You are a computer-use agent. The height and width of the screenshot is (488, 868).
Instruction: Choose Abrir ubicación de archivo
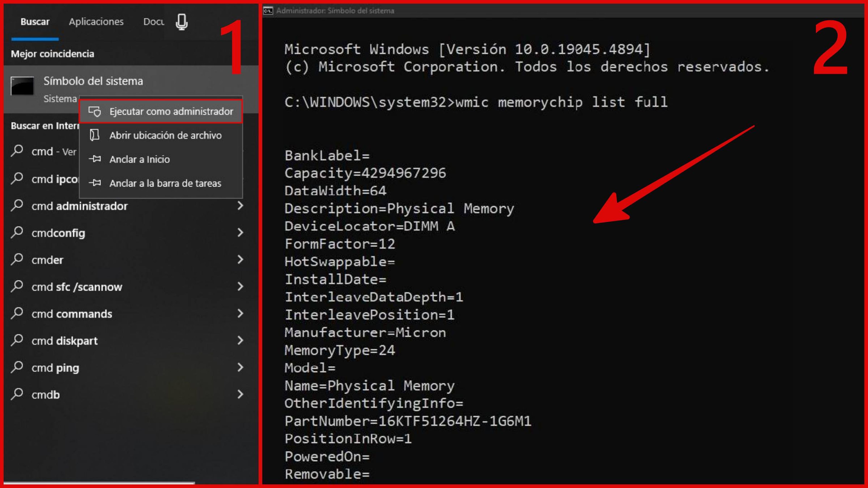pos(161,135)
